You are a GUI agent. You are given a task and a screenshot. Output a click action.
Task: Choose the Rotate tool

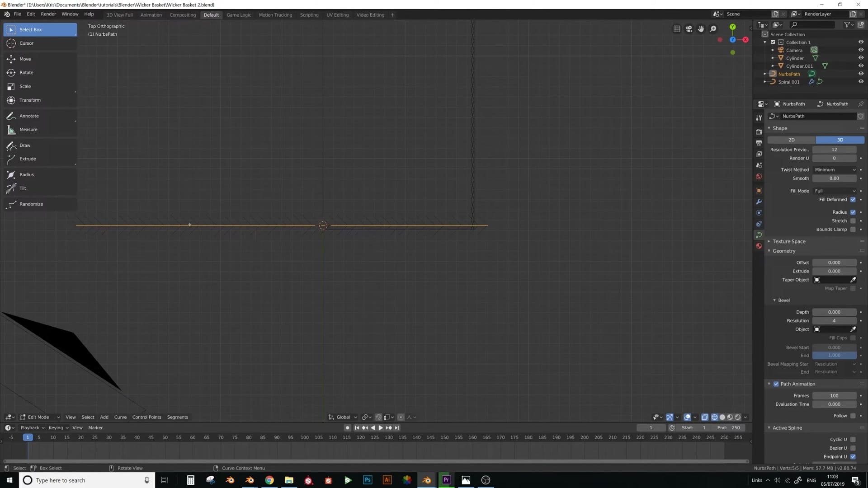point(40,73)
